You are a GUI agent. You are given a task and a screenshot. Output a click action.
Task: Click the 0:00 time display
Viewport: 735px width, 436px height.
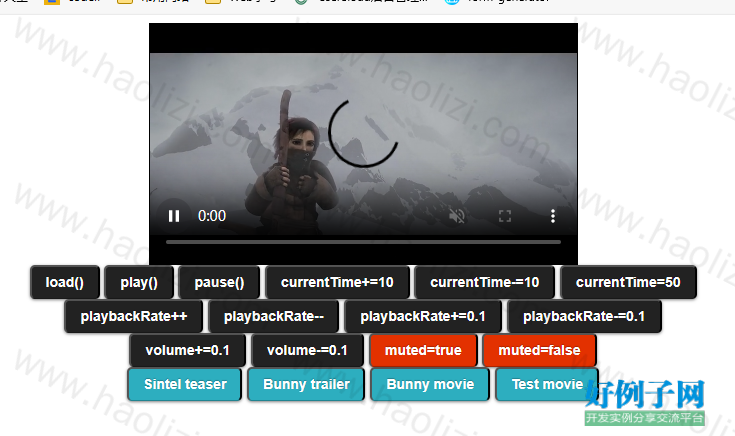[x=212, y=216]
